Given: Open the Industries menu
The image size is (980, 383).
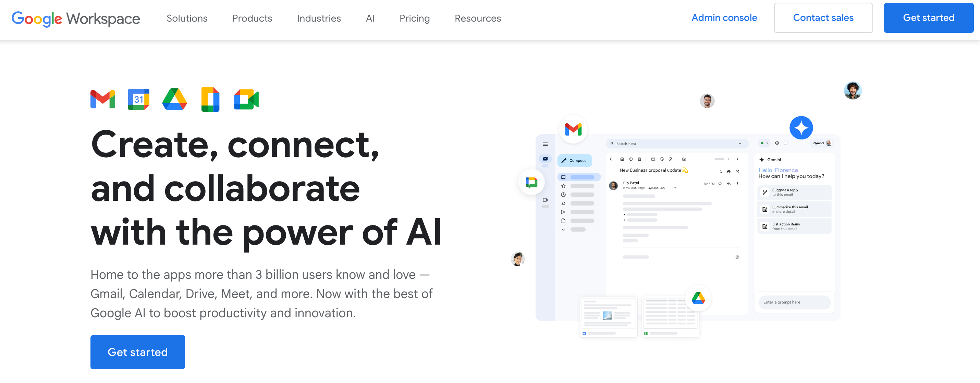Looking at the screenshot, I should [319, 18].
